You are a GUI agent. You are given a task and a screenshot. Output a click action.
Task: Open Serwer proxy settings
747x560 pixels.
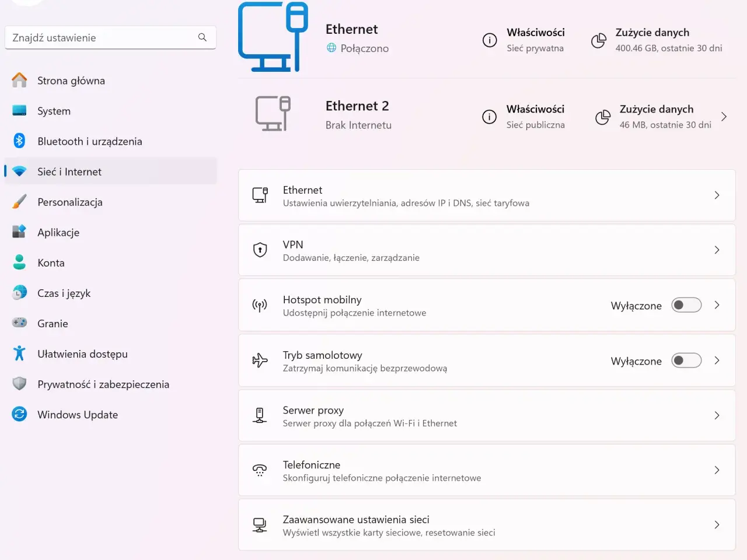coord(487,415)
